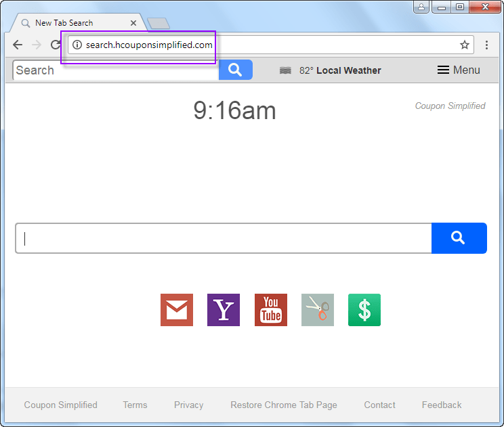Open the scissors coupon shortcut tile
The image size is (504, 427).
coord(318,310)
